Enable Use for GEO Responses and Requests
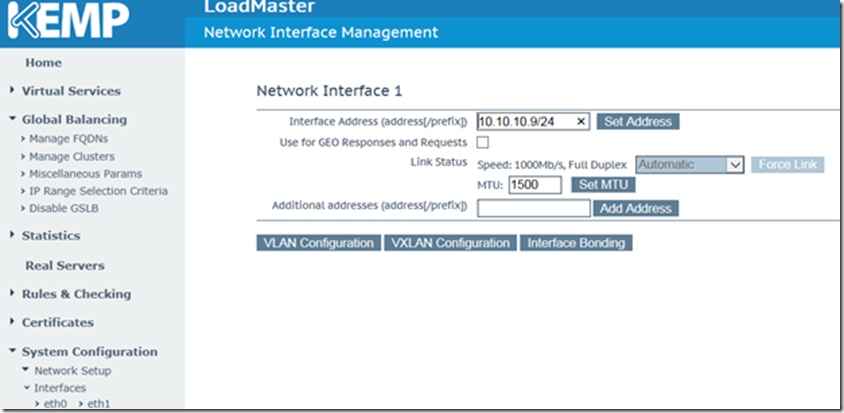This screenshot has width=844, height=413. click(x=483, y=143)
